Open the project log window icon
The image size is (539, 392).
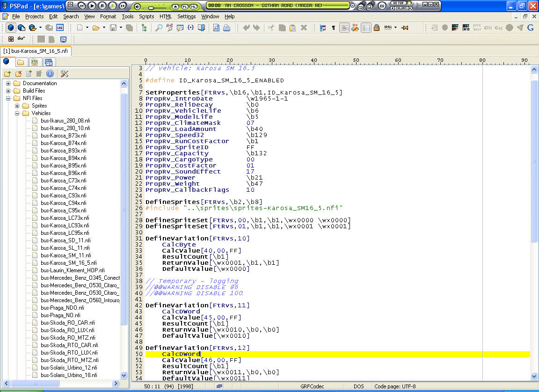(60, 28)
